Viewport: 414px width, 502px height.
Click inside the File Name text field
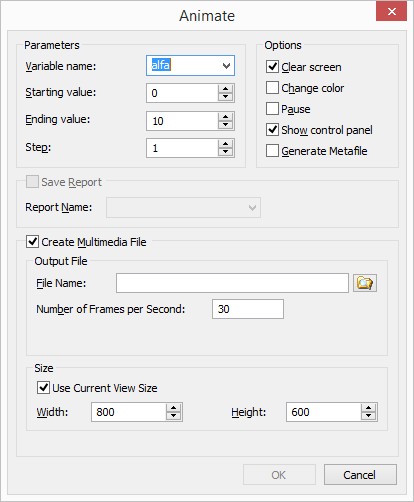(232, 283)
